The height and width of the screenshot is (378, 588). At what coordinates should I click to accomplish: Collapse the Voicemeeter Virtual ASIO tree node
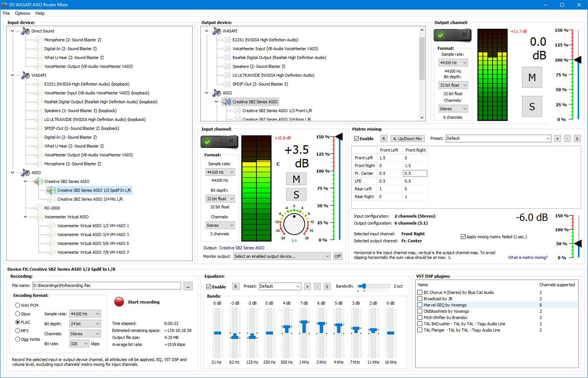pos(25,217)
